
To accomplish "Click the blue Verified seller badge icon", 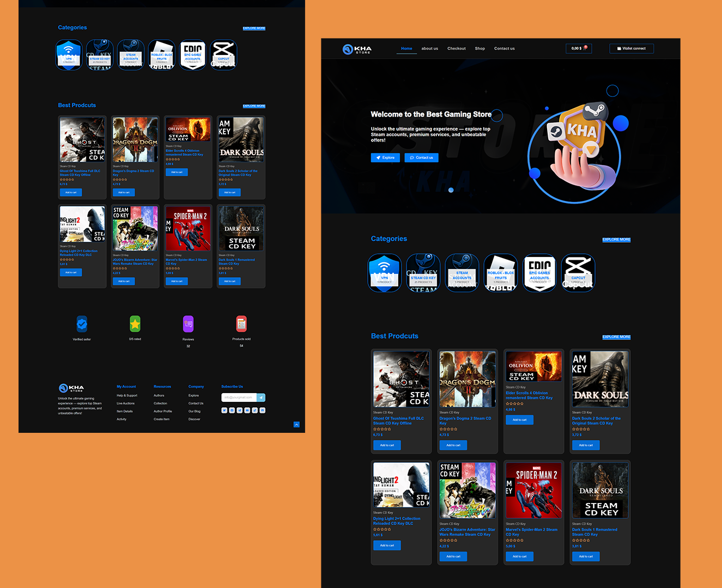I will click(82, 324).
